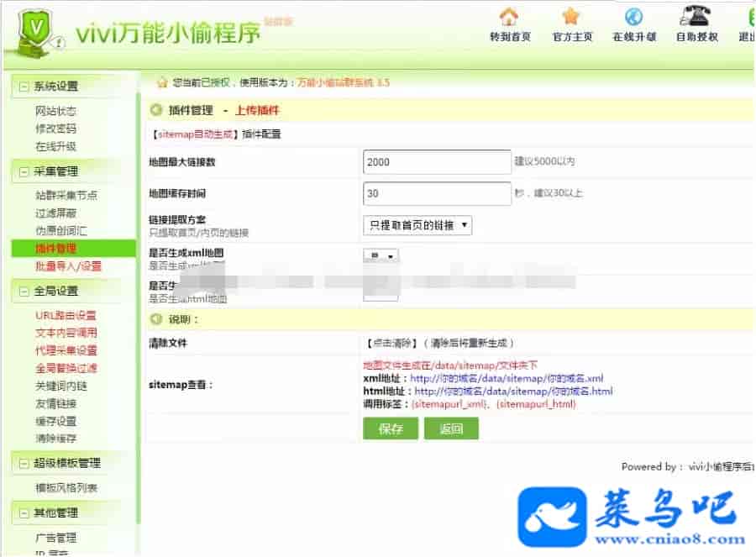This screenshot has width=756, height=557.
Task: Click arrow icon beside 插件管理 heading
Action: coord(155,110)
